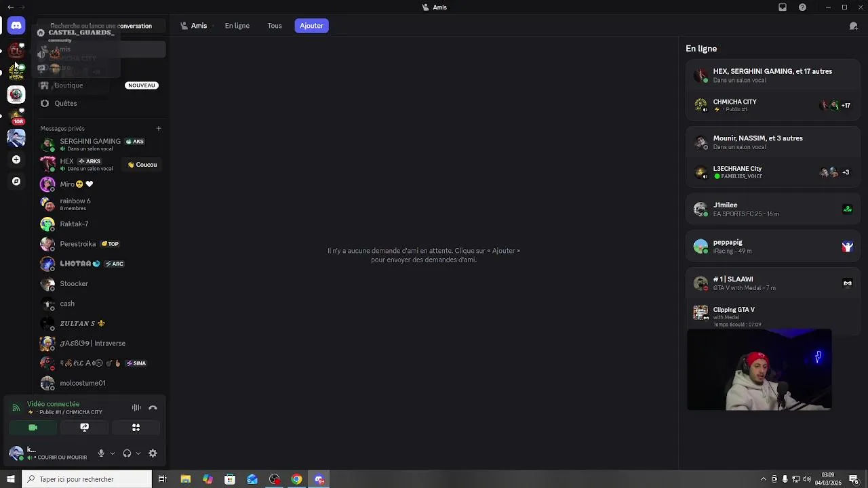Click EA SPORTS game icon beside J1milee
The width and height of the screenshot is (868, 488).
(x=847, y=209)
